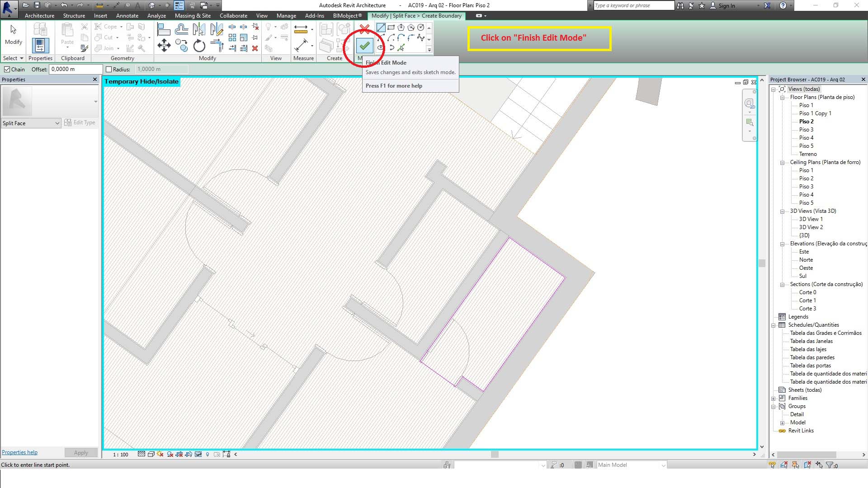Image resolution: width=868 pixels, height=488 pixels.
Task: Open the Massing & Site ribbon tab
Action: point(193,15)
